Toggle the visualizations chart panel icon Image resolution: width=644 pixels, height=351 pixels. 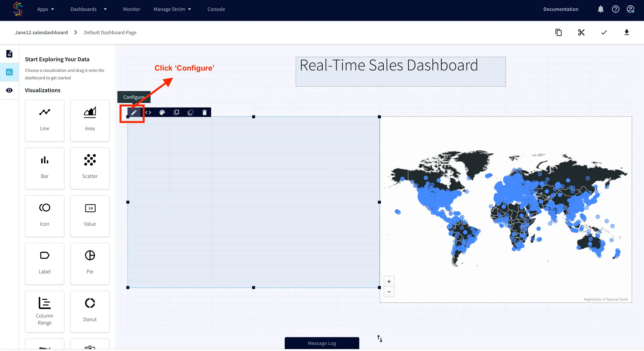[9, 72]
